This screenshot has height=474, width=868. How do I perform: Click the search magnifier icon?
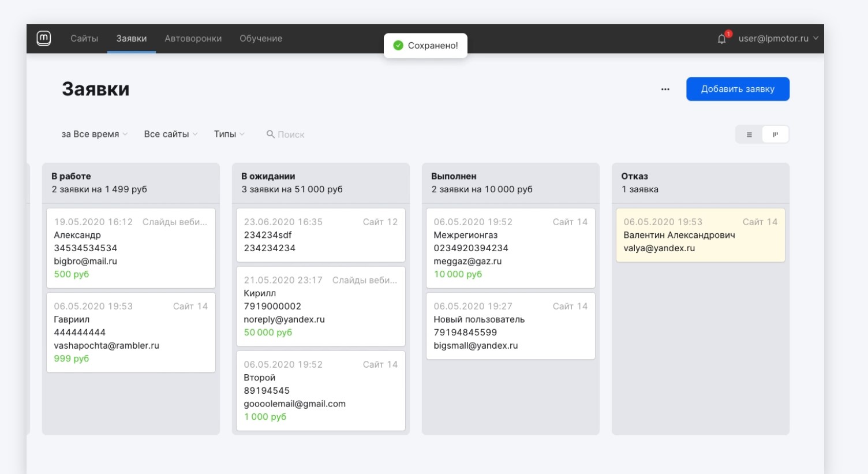pyautogui.click(x=270, y=134)
